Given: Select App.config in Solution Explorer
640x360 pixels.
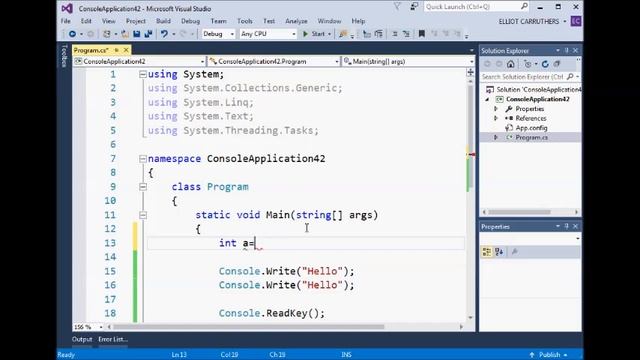Looking at the screenshot, I should pyautogui.click(x=531, y=128).
